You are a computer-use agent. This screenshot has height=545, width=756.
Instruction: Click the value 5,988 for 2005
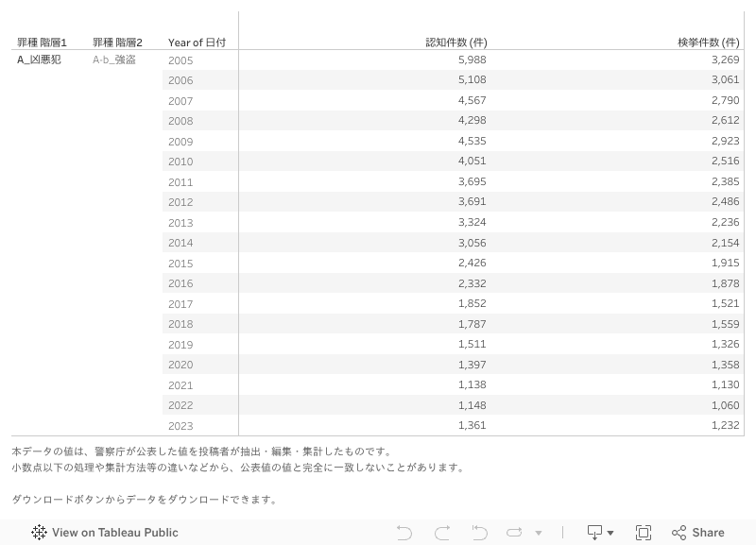(472, 60)
